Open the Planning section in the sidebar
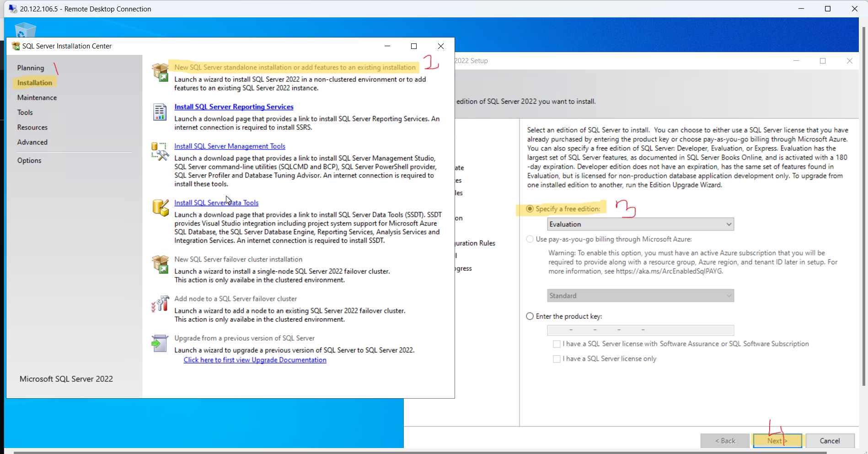This screenshot has height=454, width=868. 31,68
